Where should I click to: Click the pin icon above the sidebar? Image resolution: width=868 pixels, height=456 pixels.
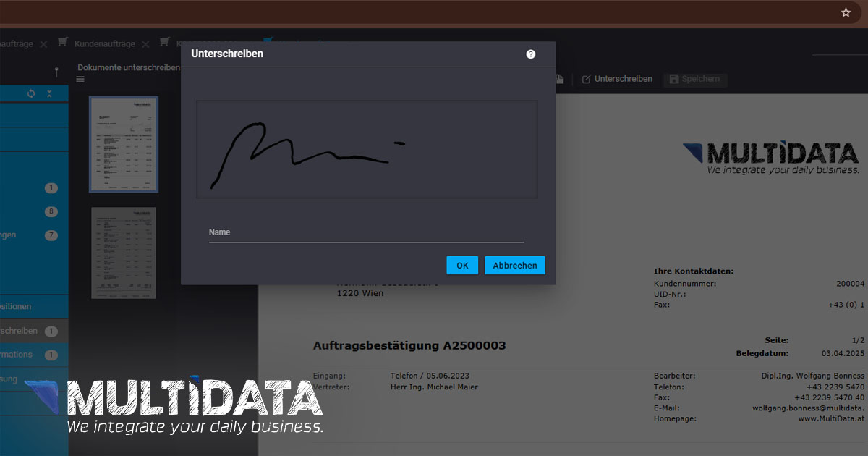56,72
